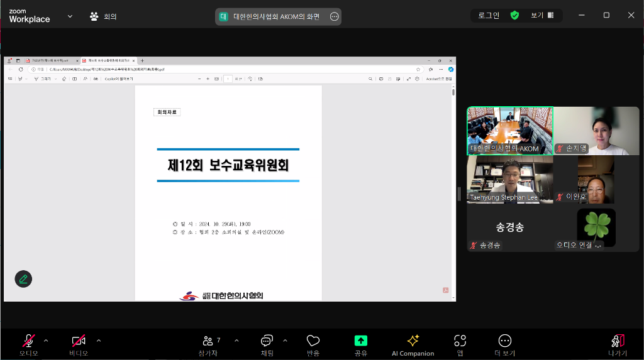Click the Acrobat icon at PDF corner
The image size is (644, 360).
tap(446, 290)
